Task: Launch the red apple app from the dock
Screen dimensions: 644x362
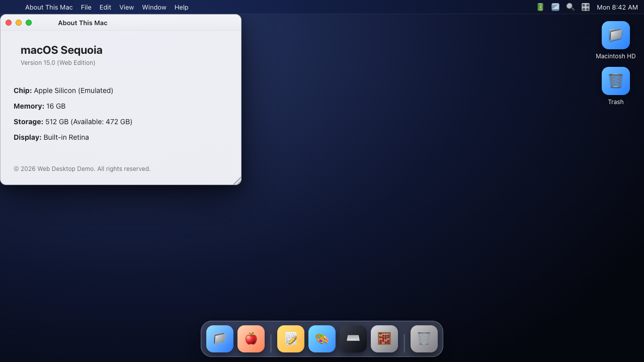Action: 251,339
